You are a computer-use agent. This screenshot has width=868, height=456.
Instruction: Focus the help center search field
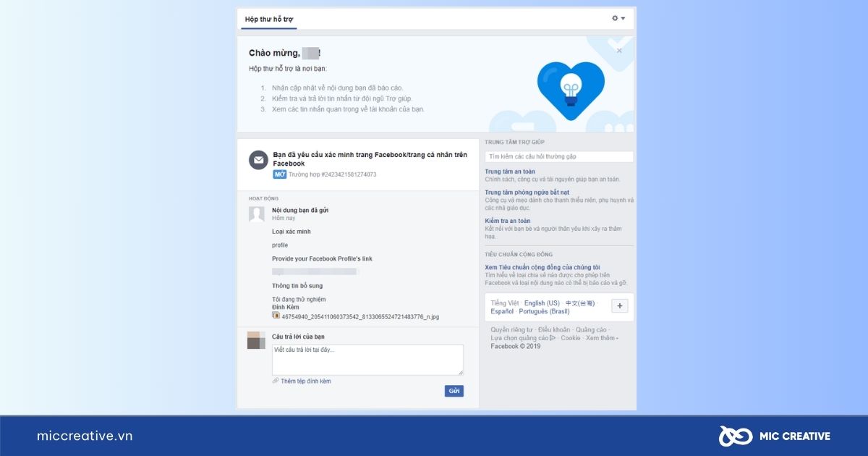(x=559, y=156)
